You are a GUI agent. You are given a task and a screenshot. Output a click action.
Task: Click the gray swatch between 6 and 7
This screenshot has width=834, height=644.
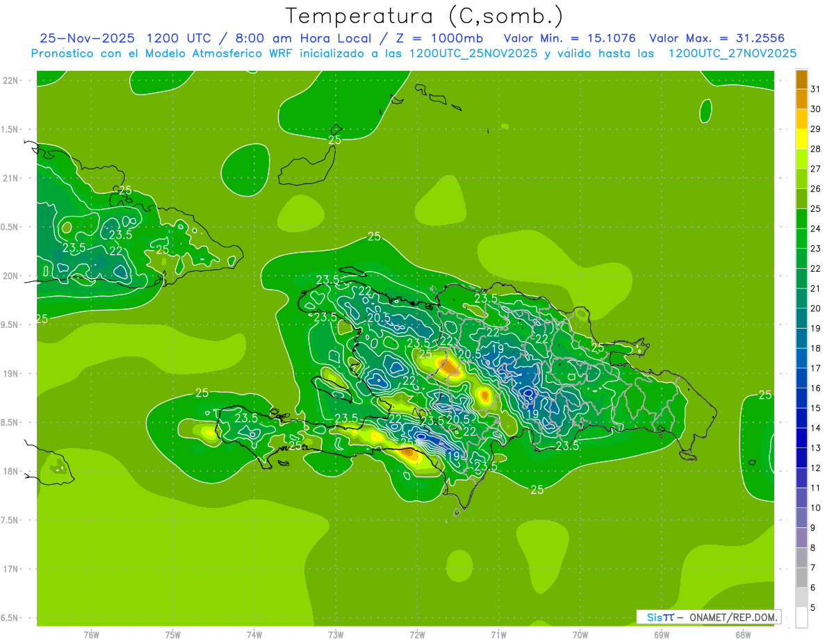[801, 578]
